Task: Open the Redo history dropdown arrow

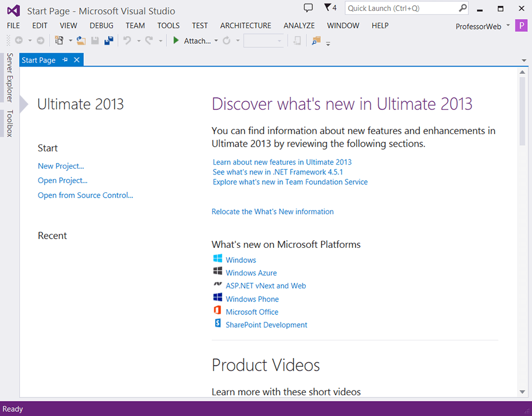Action: click(161, 40)
